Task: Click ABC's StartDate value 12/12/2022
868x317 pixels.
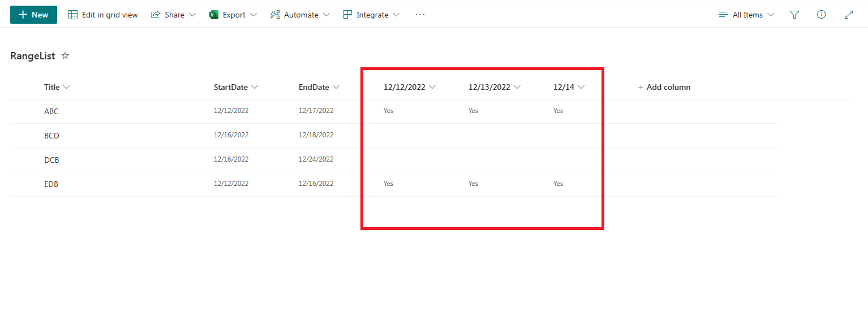Action: click(231, 111)
